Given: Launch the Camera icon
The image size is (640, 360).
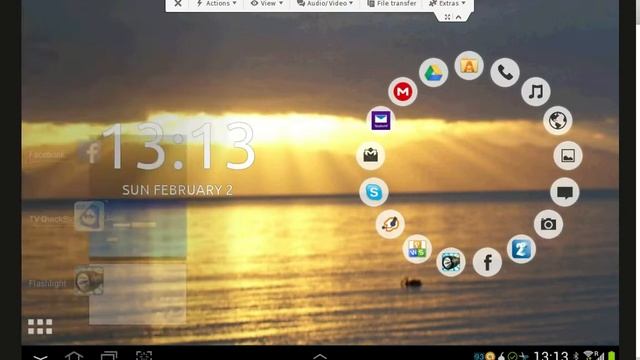Looking at the screenshot, I should pyautogui.click(x=548, y=224).
